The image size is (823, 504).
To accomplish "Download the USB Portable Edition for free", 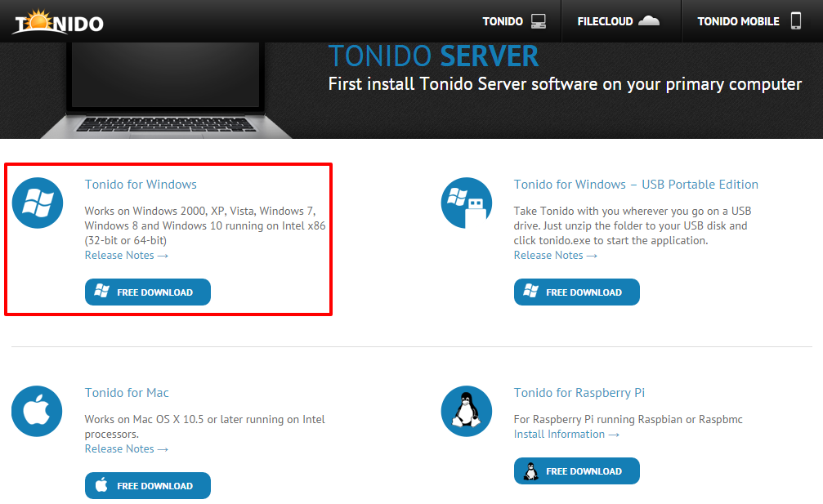I will [x=576, y=292].
